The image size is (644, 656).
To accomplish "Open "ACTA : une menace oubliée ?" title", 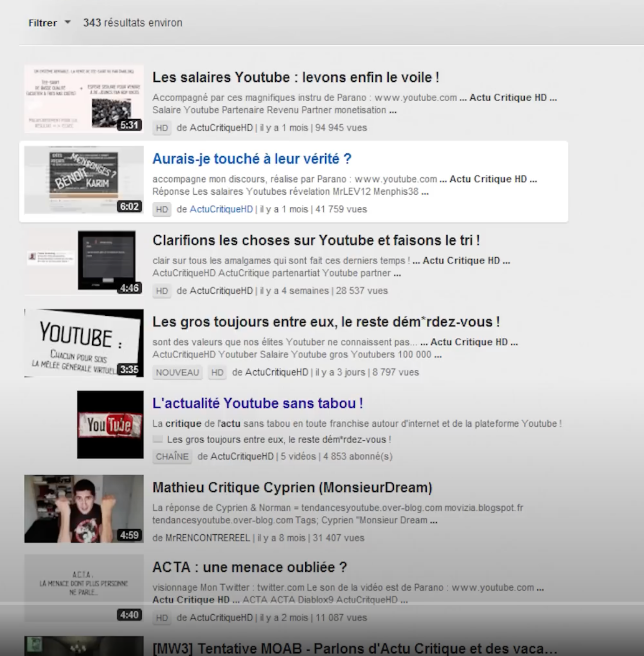I will pyautogui.click(x=250, y=567).
